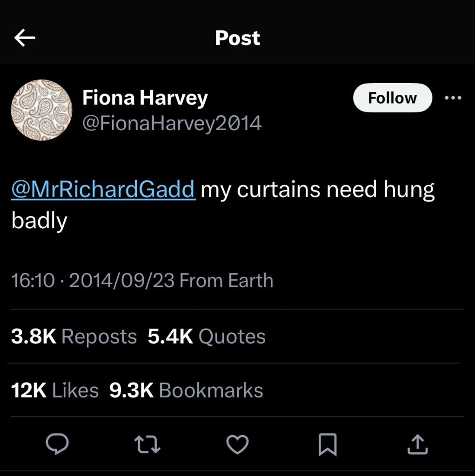This screenshot has width=475, height=476.
Task: Tap the share upload icon
Action: 417,445
